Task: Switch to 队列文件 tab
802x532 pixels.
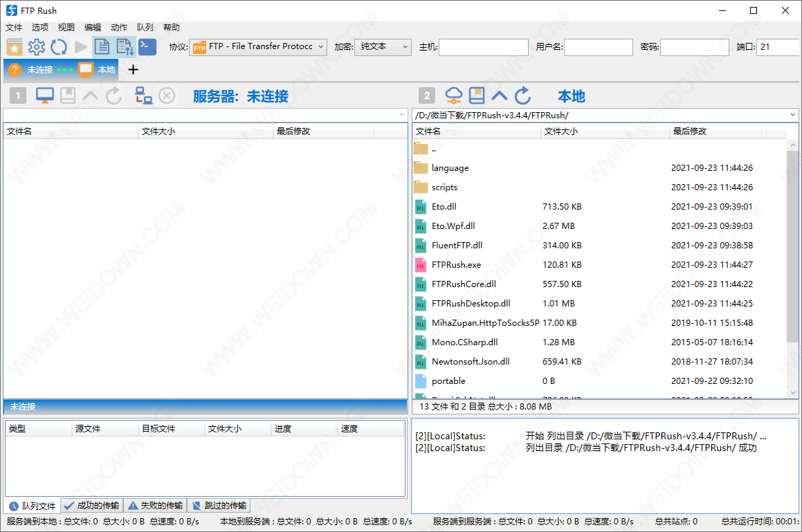Action: pos(33,506)
